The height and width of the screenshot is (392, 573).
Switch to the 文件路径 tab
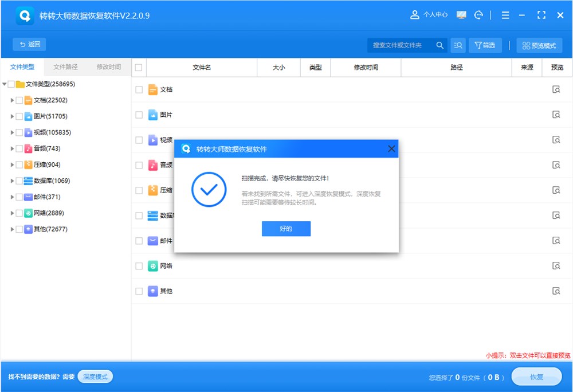65,67
